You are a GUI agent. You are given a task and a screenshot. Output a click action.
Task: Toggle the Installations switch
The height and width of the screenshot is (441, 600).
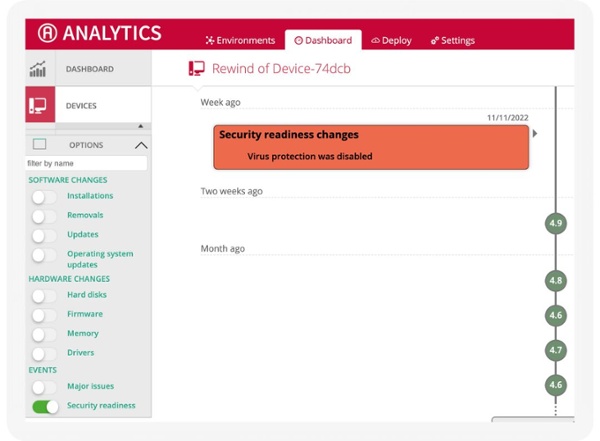[44, 197]
